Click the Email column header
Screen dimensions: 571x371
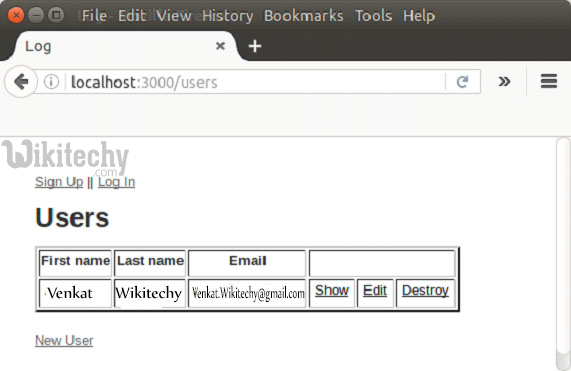point(247,263)
